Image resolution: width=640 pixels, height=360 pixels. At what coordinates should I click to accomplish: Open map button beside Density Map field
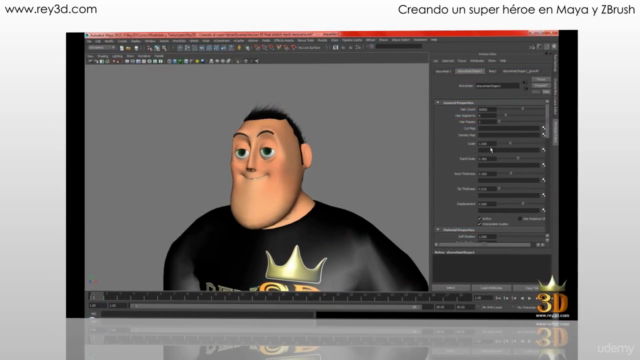[x=544, y=135]
